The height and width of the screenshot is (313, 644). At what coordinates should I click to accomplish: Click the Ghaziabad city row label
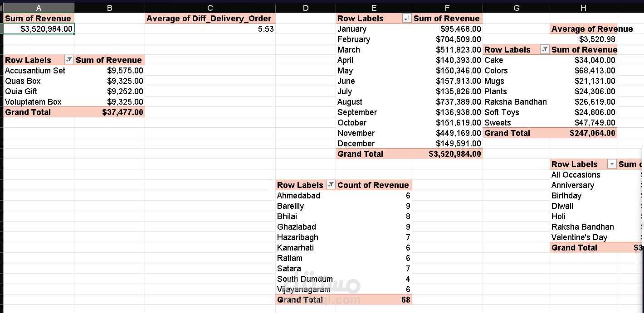pyautogui.click(x=297, y=227)
